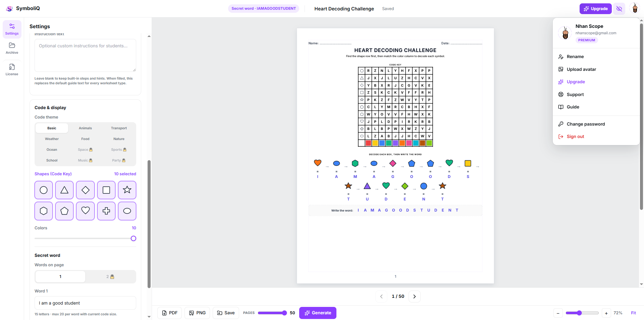
Task: Click settings panel scroll-up arrow
Action: pos(149,36)
